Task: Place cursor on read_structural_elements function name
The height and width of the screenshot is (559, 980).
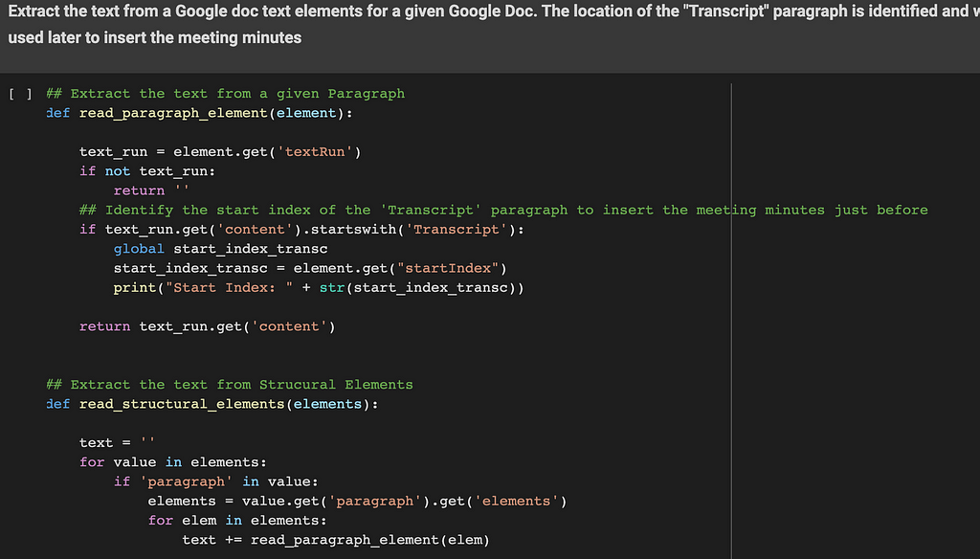Action: [x=182, y=404]
